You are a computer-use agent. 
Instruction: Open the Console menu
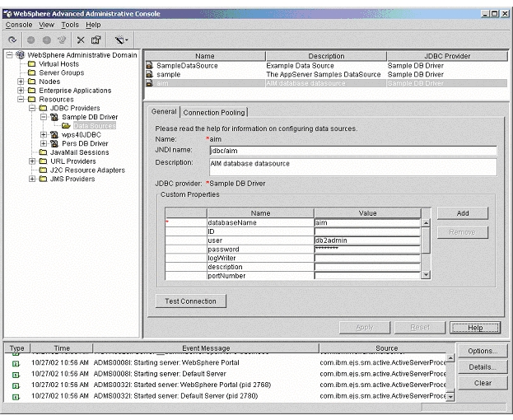click(x=19, y=25)
